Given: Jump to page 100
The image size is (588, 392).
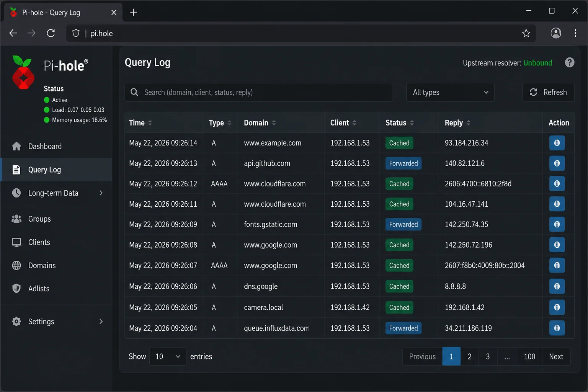Looking at the screenshot, I should coord(529,356).
